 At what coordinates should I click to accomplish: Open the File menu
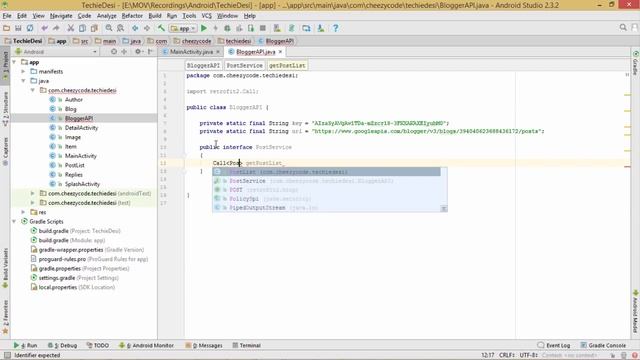click(7, 16)
